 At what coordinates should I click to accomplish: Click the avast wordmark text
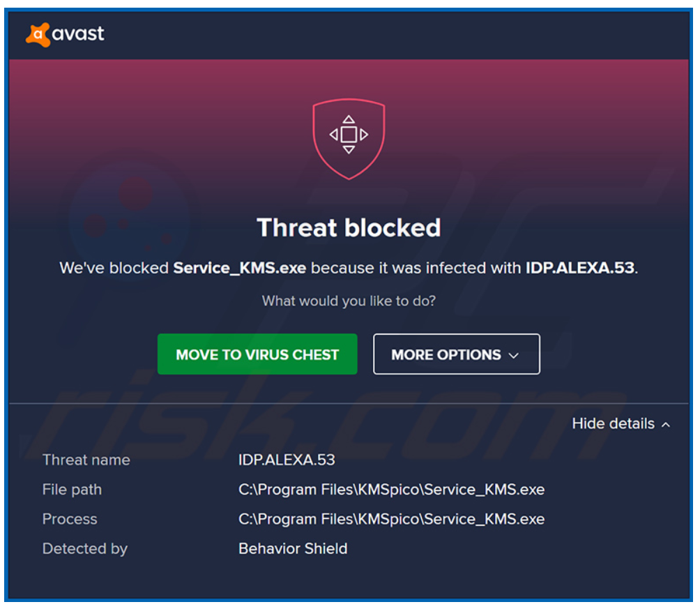pos(78,33)
